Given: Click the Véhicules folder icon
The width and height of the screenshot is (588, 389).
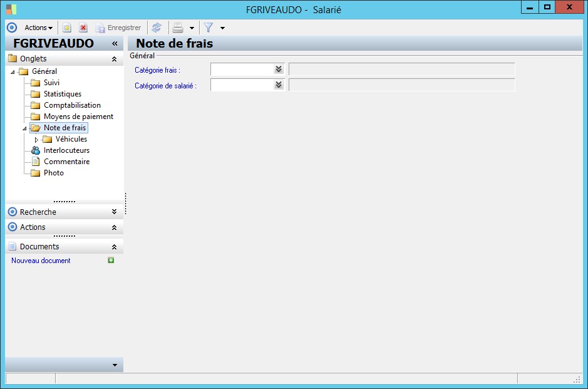Looking at the screenshot, I should (x=47, y=139).
